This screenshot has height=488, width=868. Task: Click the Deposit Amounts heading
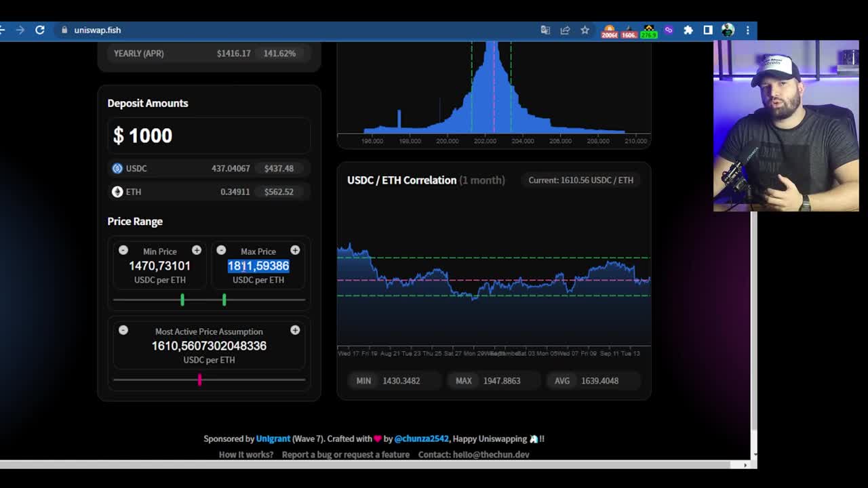[x=148, y=103]
